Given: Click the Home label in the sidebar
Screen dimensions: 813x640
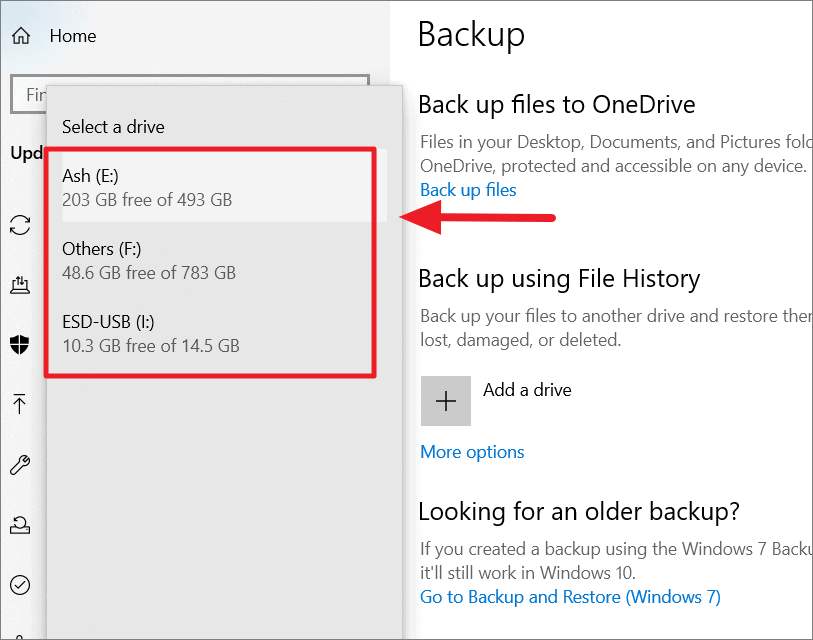Looking at the screenshot, I should (73, 36).
